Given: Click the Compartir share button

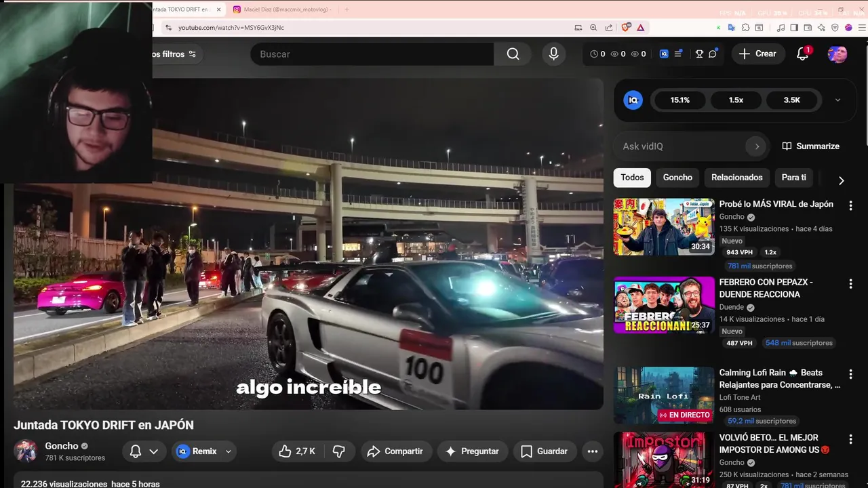Looking at the screenshot, I should point(395,451).
